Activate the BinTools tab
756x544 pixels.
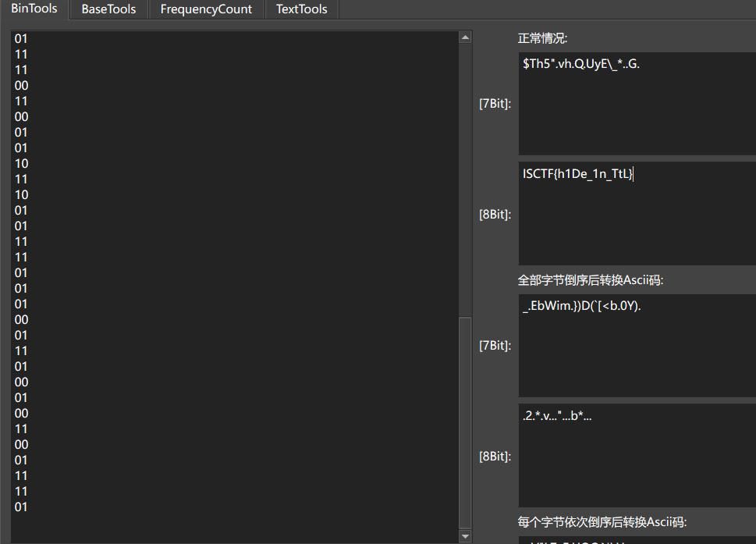[x=34, y=9]
